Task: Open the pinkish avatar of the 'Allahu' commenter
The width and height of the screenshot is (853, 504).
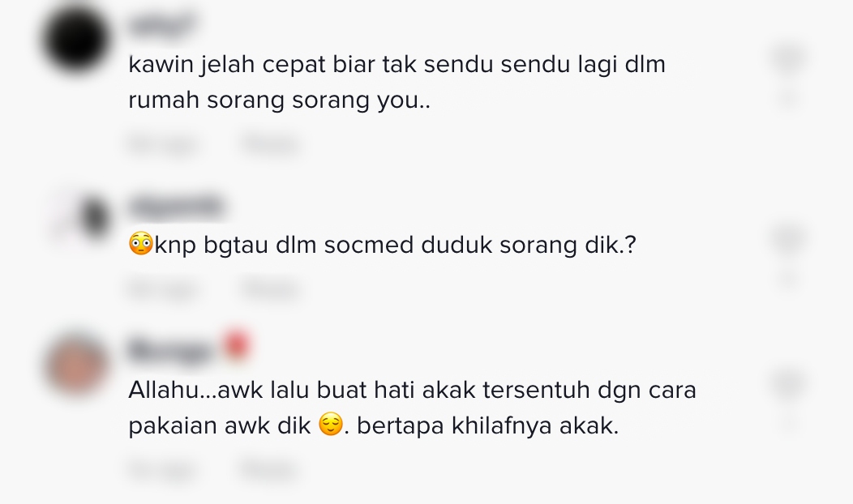Action: pyautogui.click(x=76, y=365)
